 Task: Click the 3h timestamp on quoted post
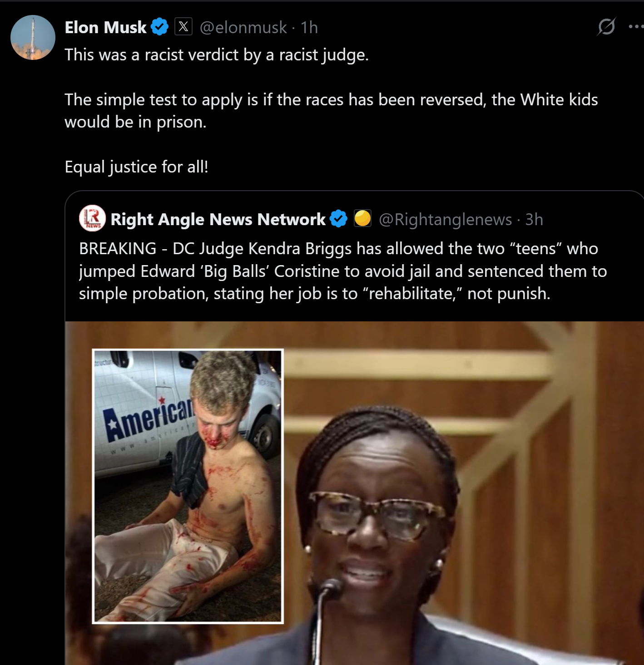click(x=534, y=219)
